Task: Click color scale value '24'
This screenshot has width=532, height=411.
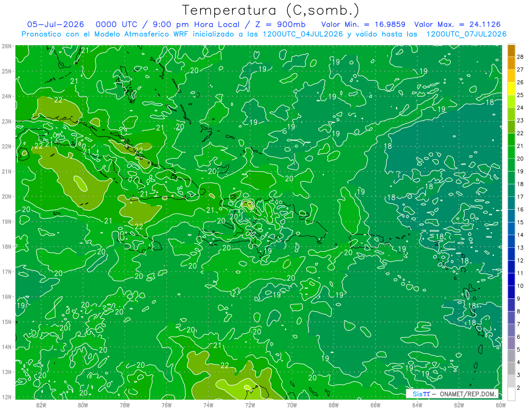Action: tap(520, 108)
